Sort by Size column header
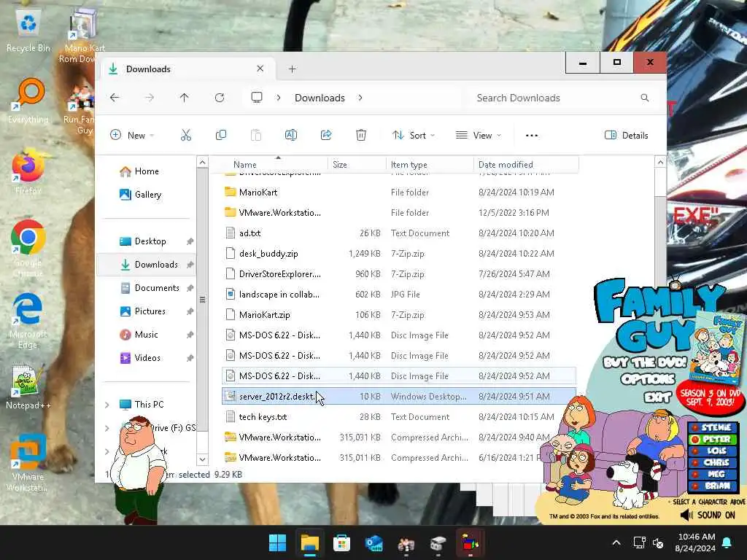 click(x=357, y=164)
